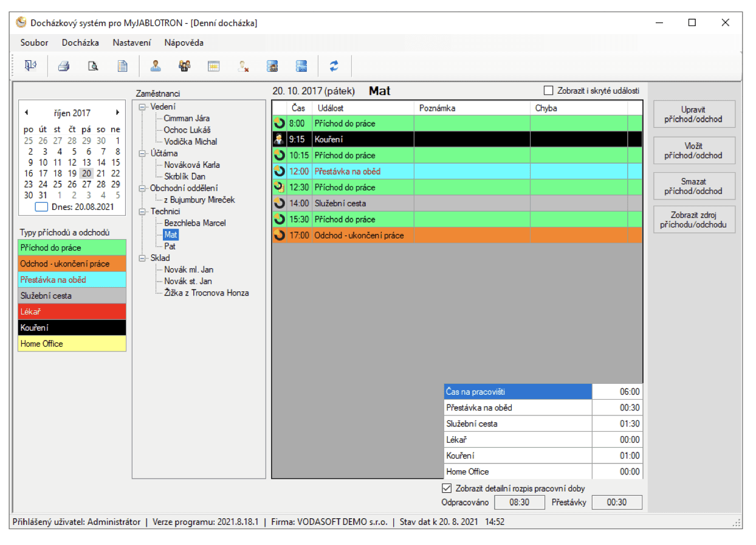756x545 pixels.
Task: Click the exit door toolbar icon
Action: [30, 66]
